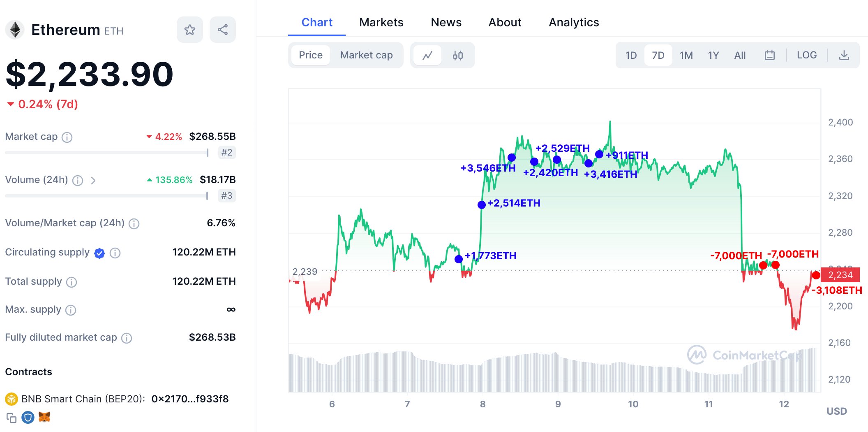Click the $2,233.90 price text
This screenshot has height=432, width=868.
pos(90,74)
